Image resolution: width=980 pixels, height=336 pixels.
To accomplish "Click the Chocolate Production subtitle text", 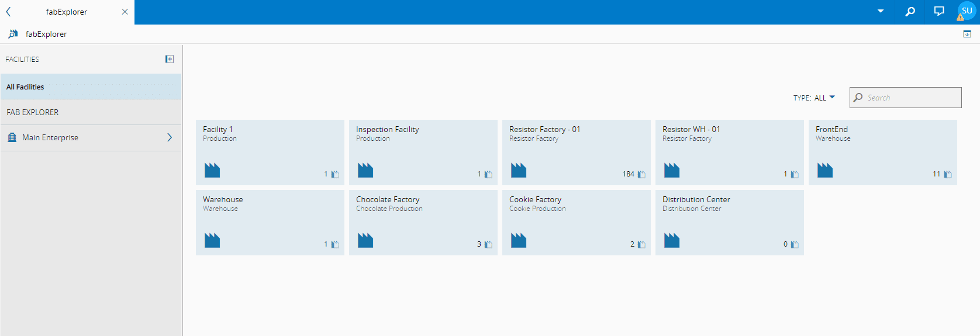I will coord(389,209).
